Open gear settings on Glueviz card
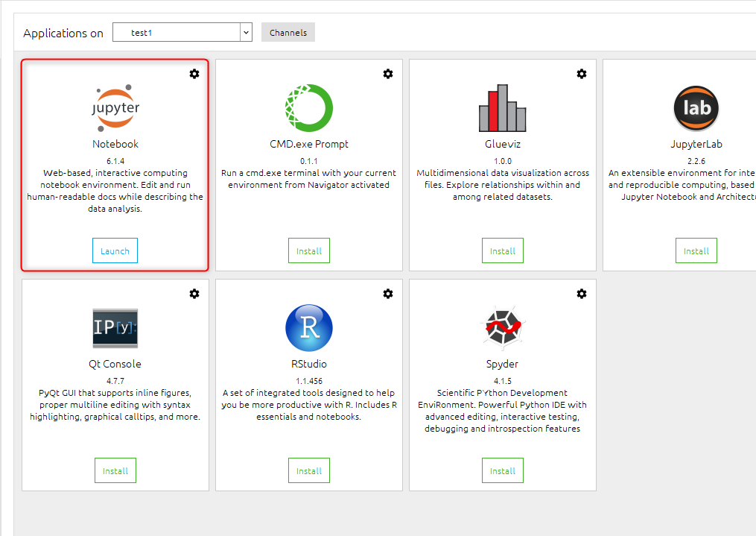The width and height of the screenshot is (756, 536). pyautogui.click(x=582, y=74)
